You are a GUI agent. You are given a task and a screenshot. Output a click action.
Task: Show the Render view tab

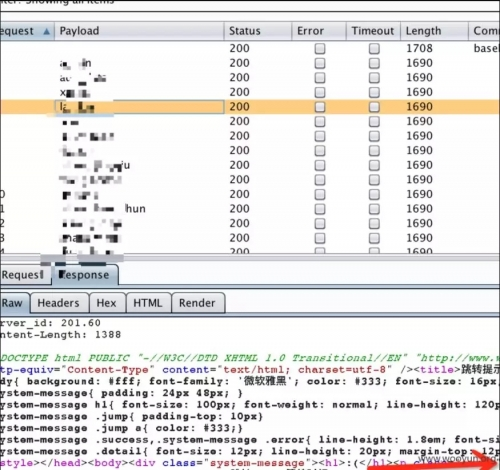tap(198, 303)
